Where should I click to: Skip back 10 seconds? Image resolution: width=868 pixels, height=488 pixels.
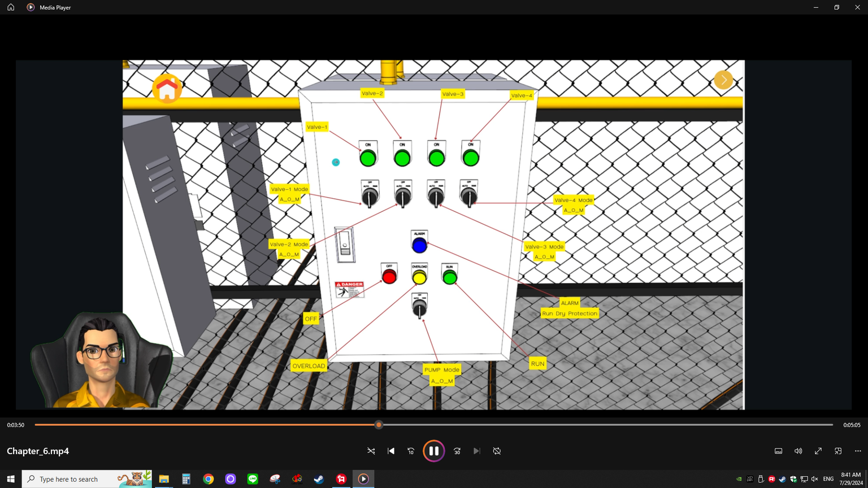pos(411,451)
